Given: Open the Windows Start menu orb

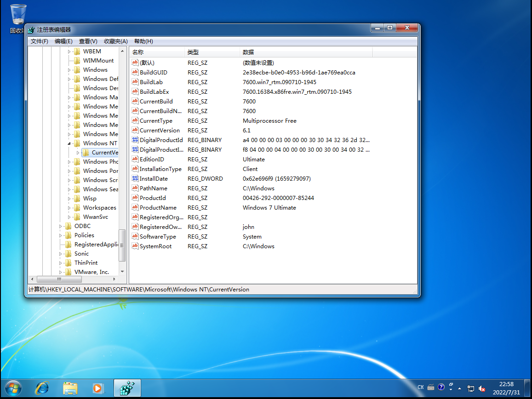Looking at the screenshot, I should pos(14,388).
